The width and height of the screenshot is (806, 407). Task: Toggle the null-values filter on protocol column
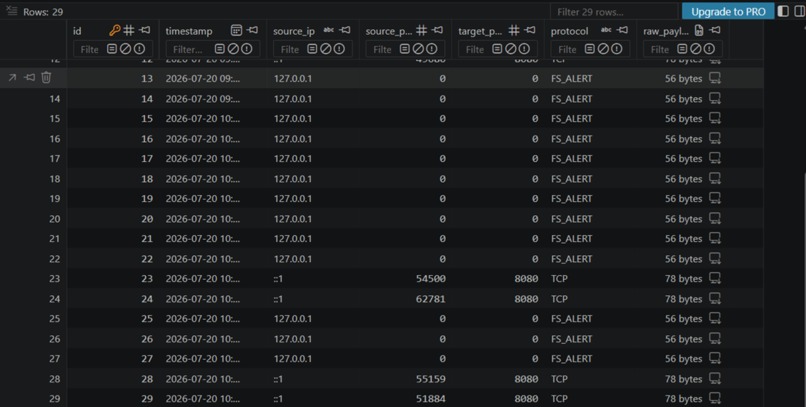point(603,49)
